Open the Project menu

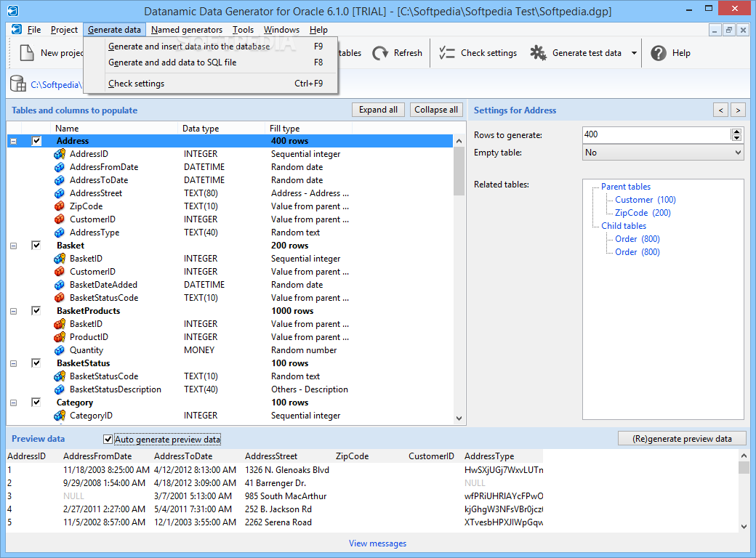point(64,30)
